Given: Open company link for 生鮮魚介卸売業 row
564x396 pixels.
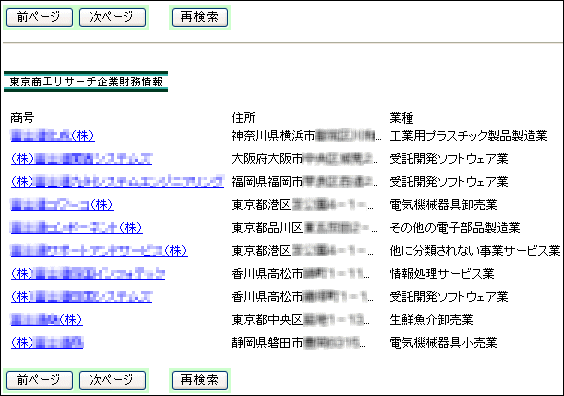Looking at the screenshot, I should click(x=47, y=320).
